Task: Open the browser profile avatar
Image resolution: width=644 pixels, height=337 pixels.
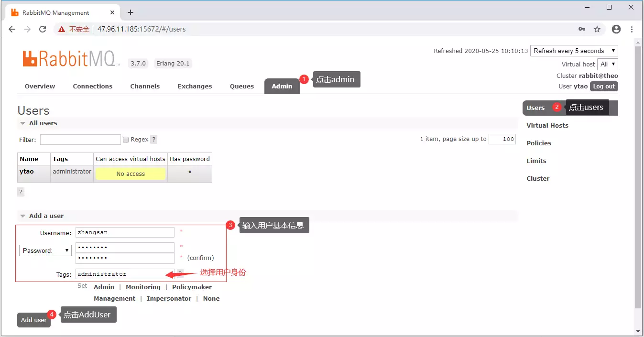Action: tap(616, 29)
